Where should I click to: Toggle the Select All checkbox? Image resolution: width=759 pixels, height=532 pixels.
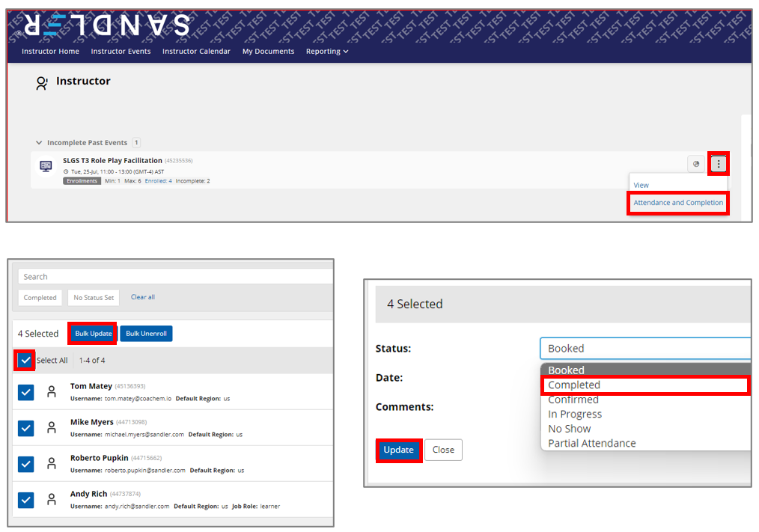[25, 360]
